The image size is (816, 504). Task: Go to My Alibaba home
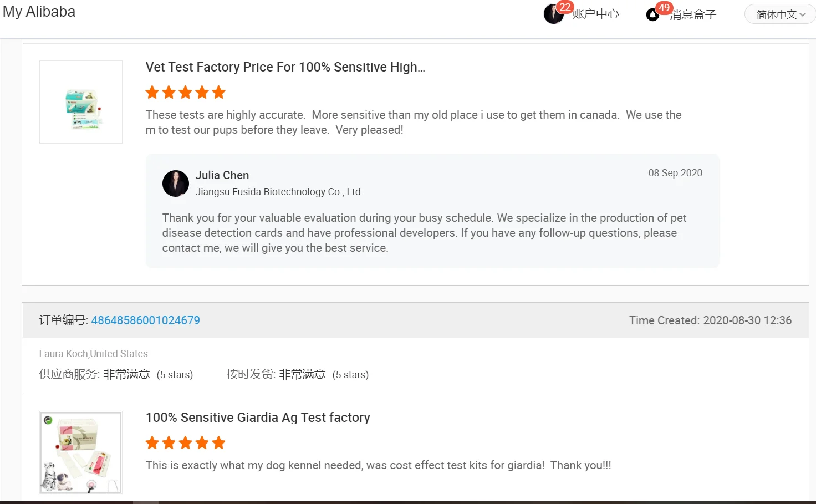pos(39,12)
